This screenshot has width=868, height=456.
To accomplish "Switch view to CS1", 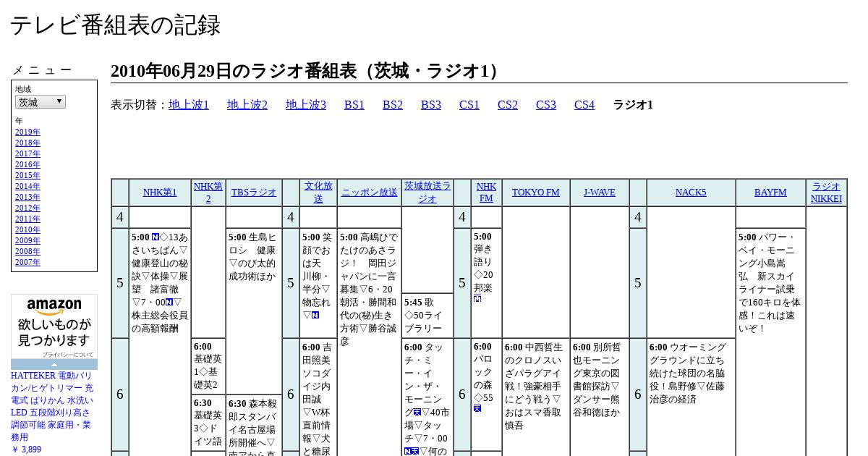I will click(469, 105).
